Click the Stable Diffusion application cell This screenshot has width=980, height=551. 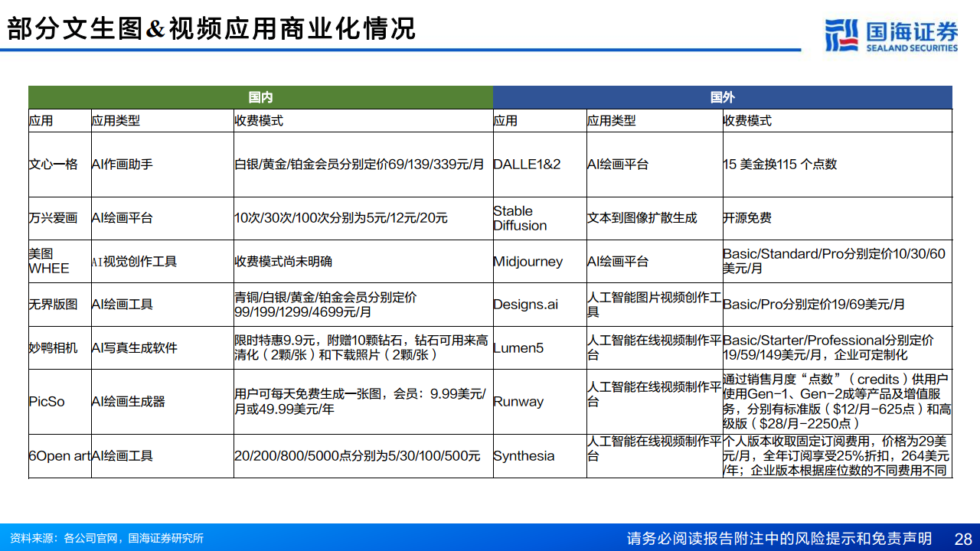(x=540, y=218)
